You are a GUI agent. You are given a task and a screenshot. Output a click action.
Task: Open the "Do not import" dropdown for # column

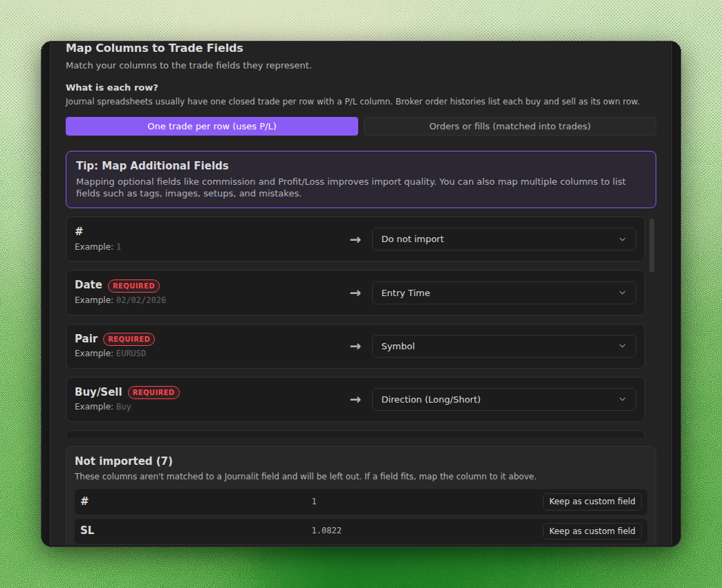[x=503, y=239]
